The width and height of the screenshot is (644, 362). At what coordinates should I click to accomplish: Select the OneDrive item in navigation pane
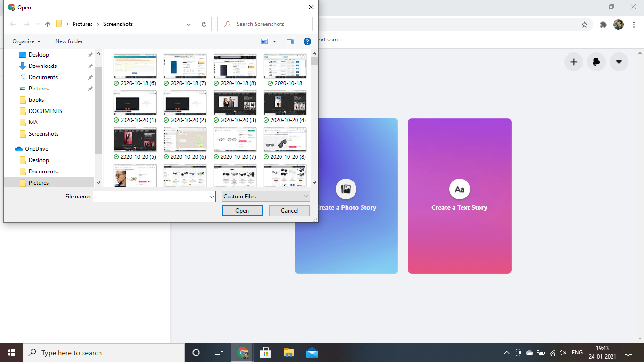pos(36,149)
